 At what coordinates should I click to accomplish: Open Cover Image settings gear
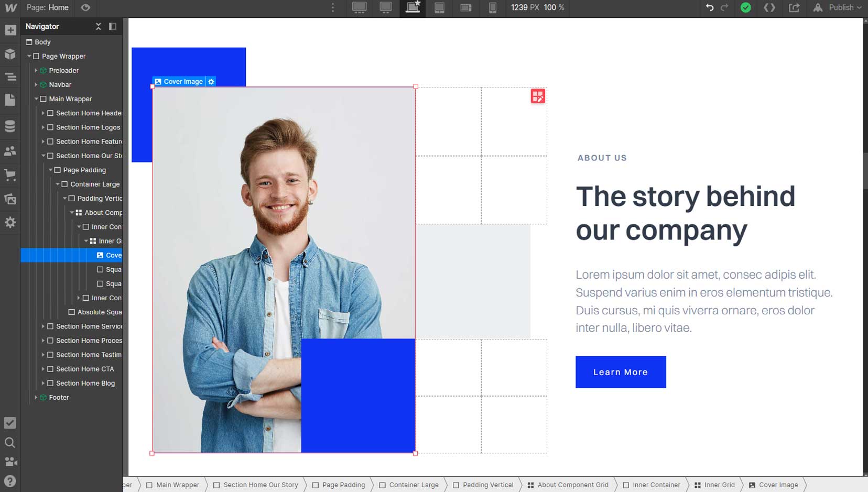pos(211,81)
